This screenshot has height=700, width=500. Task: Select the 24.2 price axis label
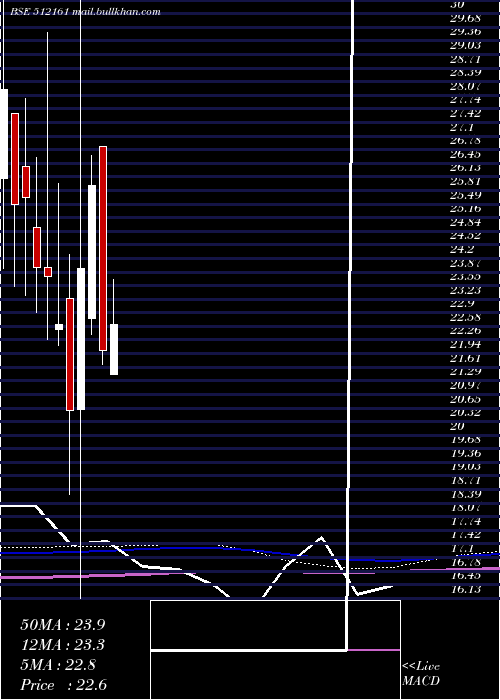pos(463,249)
